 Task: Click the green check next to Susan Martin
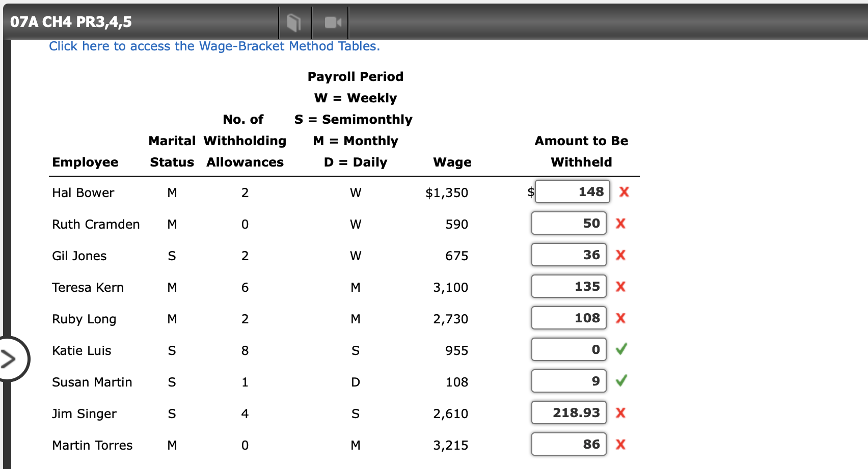[x=620, y=381]
